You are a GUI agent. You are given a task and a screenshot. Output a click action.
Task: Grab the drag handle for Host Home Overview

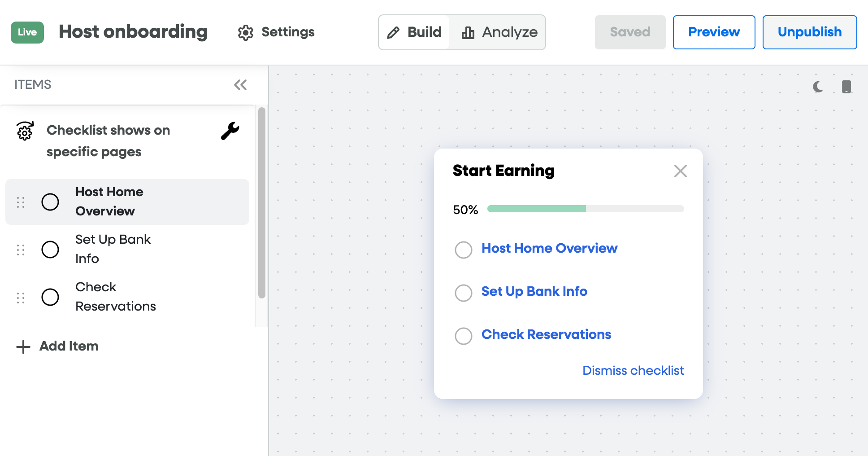pos(21,202)
